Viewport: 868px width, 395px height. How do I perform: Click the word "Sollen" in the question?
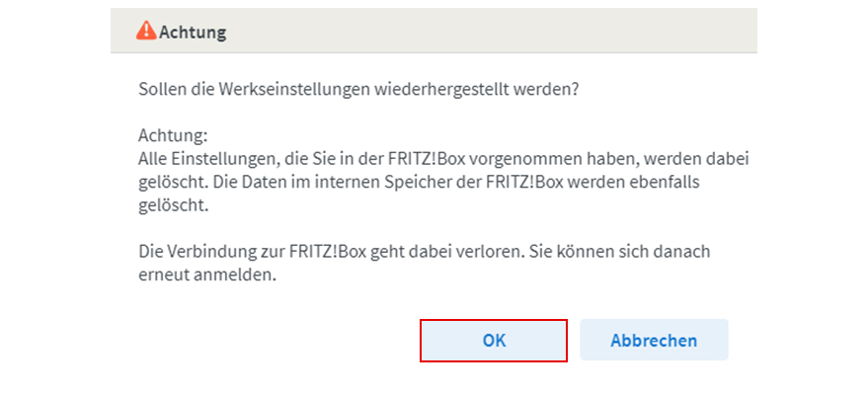click(x=162, y=89)
